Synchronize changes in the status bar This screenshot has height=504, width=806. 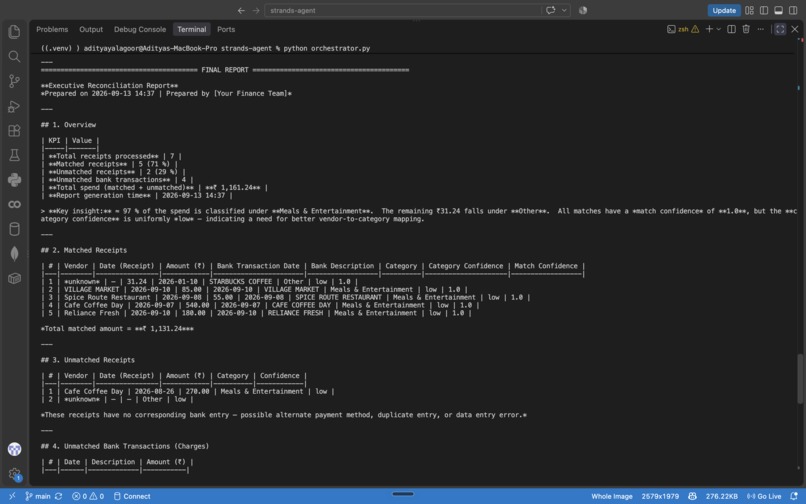[x=59, y=496]
